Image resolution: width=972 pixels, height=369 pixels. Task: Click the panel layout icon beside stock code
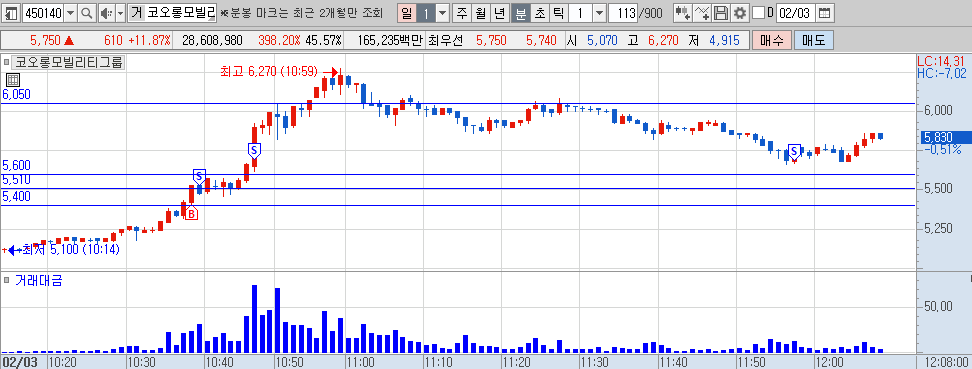pos(12,12)
